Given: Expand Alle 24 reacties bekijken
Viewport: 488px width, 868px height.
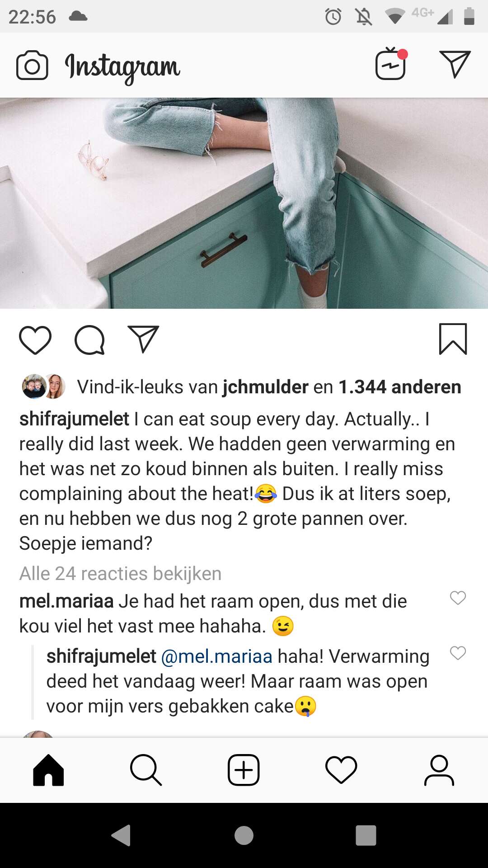Looking at the screenshot, I should click(120, 574).
